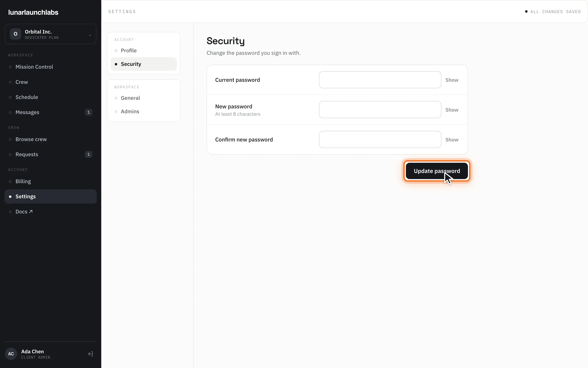Click the Messages unread count badge
Viewport: 588px width, 368px height.
pos(88,112)
